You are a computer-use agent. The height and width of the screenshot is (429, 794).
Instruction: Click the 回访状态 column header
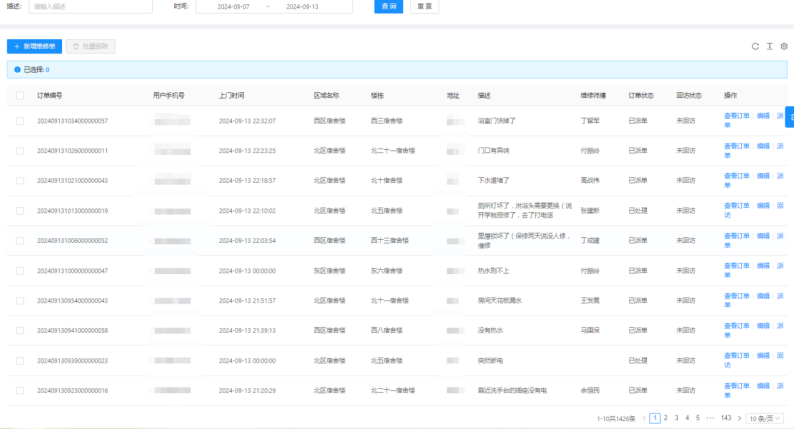(689, 96)
